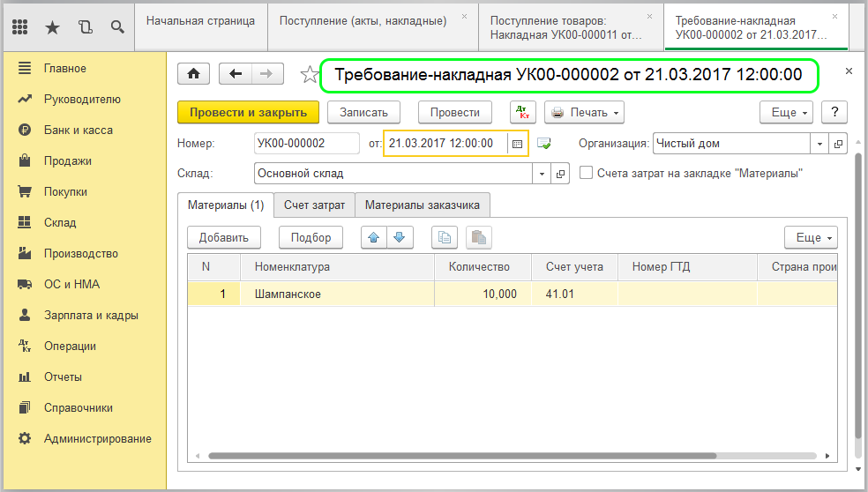Open the Печать dropdown menu
This screenshot has width=868, height=492.
click(585, 112)
